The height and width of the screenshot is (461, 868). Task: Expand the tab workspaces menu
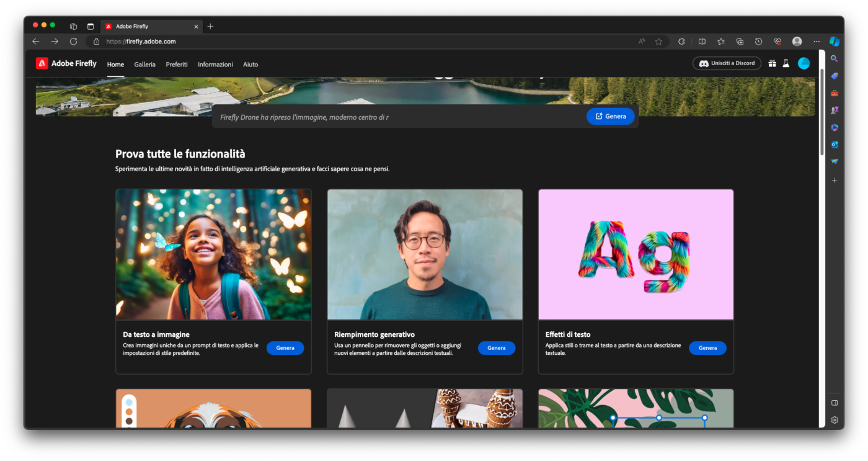tap(73, 27)
